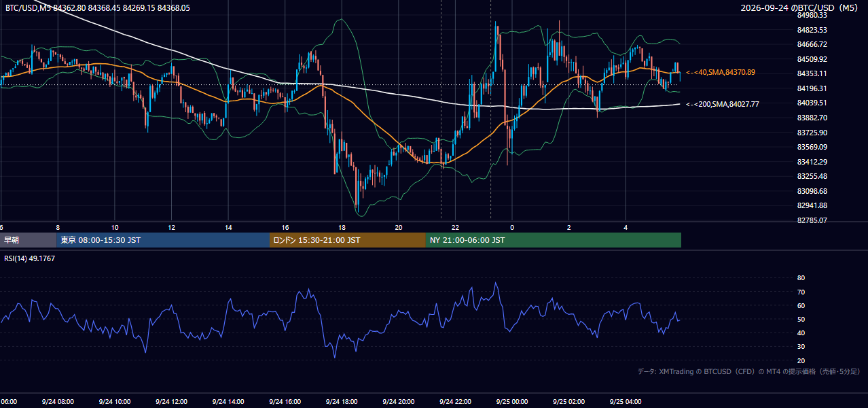Click price axis value 84039.51
868x408 pixels.
tap(812, 103)
